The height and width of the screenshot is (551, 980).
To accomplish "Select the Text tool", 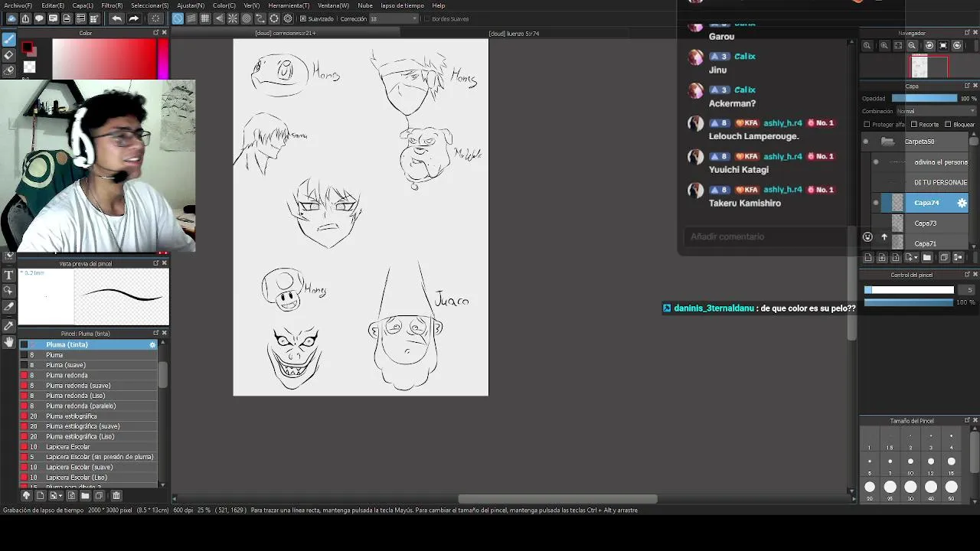I will [8, 275].
